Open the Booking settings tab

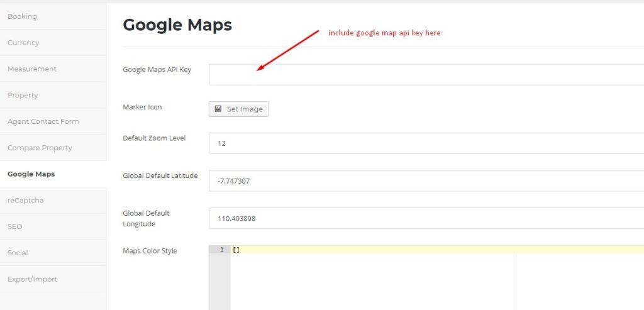point(53,16)
